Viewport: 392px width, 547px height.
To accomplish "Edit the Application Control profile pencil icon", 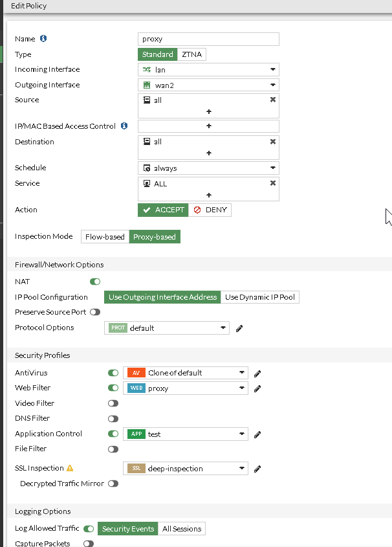I will 257,434.
